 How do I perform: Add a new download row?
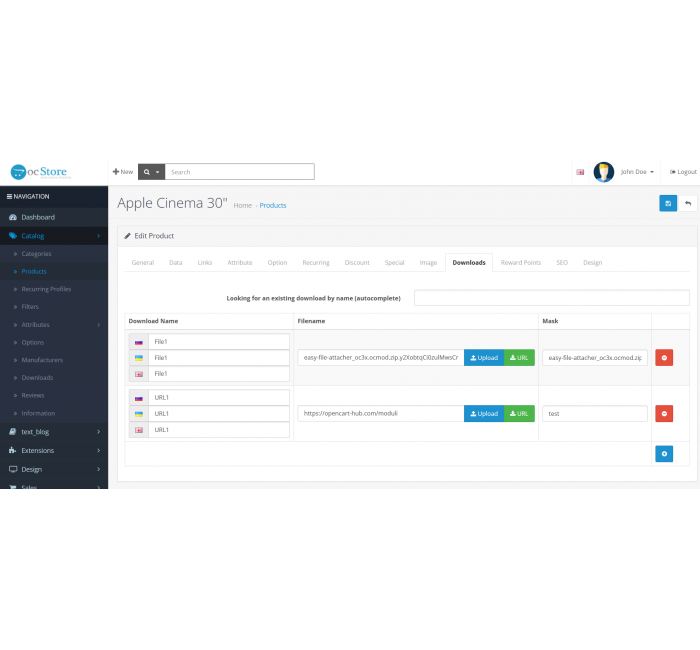coord(664,454)
